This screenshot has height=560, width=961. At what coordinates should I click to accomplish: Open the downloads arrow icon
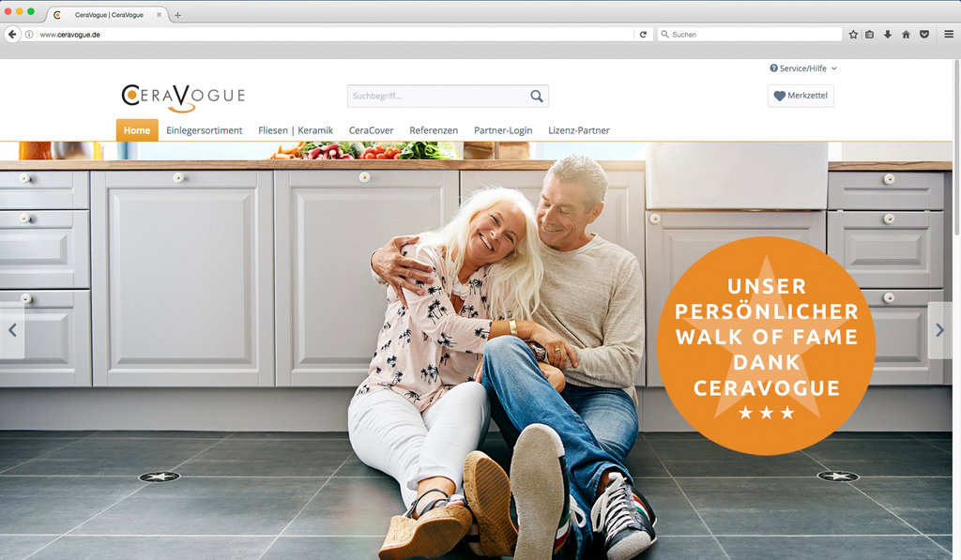pyautogui.click(x=888, y=35)
